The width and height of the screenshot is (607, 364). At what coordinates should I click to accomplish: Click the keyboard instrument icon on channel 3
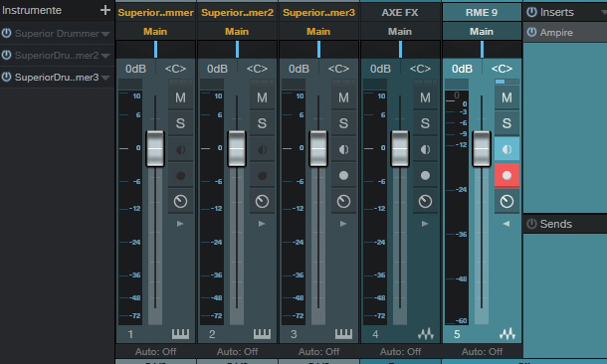(x=343, y=334)
